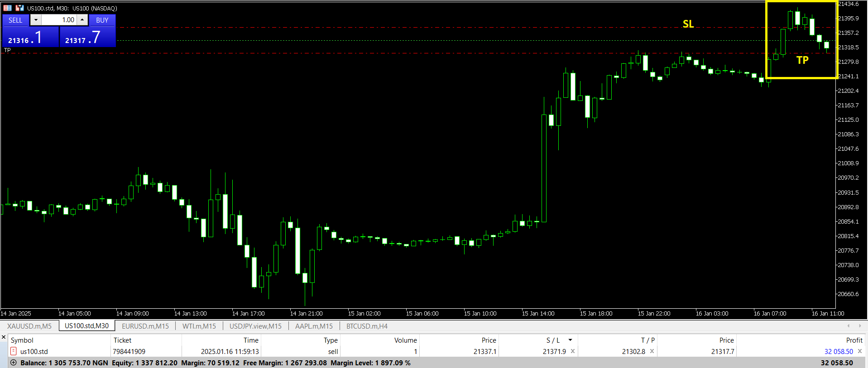
Task: Select the EURUSD.m,M15 chart tab
Action: pos(145,326)
